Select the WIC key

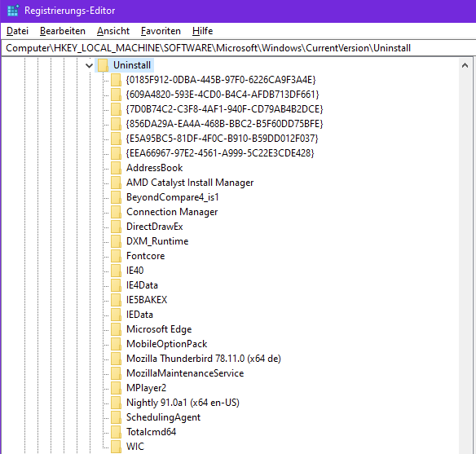click(x=135, y=447)
